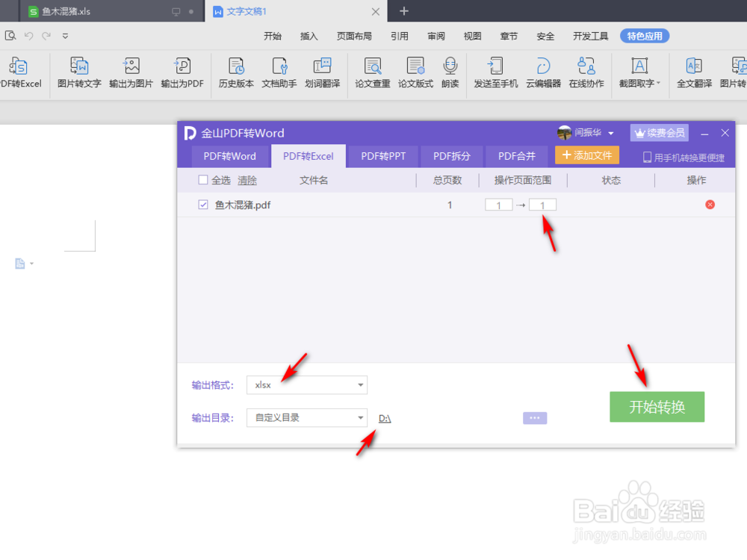
Task: Select the 输出为PDF tool
Action: click(182, 72)
